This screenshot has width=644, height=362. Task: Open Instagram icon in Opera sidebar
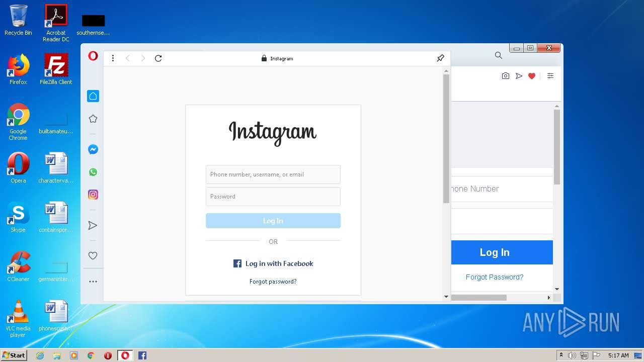93,195
